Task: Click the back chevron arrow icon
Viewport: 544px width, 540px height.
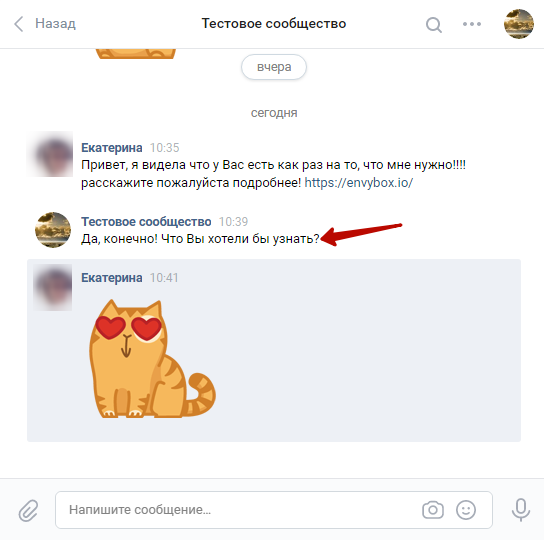Action: [19, 24]
